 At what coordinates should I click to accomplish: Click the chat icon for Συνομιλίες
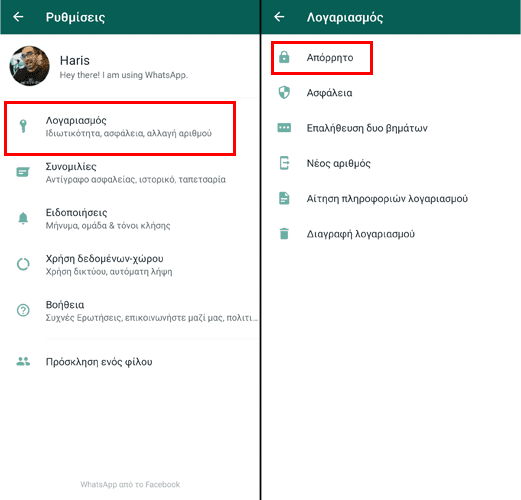pyautogui.click(x=23, y=172)
